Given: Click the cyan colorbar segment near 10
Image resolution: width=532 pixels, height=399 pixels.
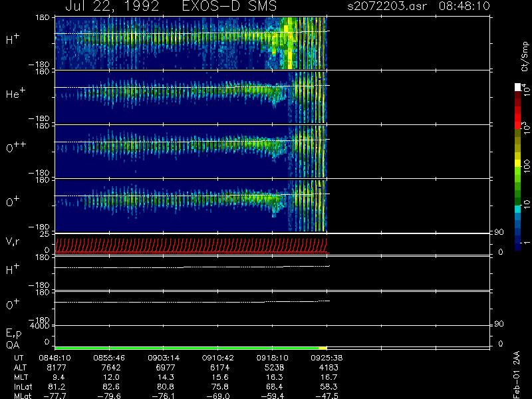Looking at the screenshot, I should click(517, 209).
